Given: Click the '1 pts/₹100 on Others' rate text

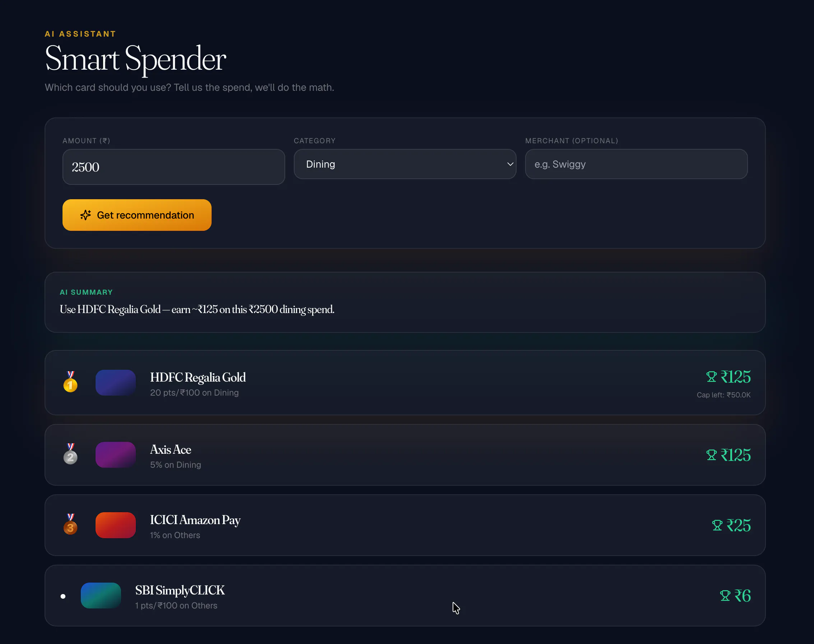Looking at the screenshot, I should pyautogui.click(x=176, y=606).
